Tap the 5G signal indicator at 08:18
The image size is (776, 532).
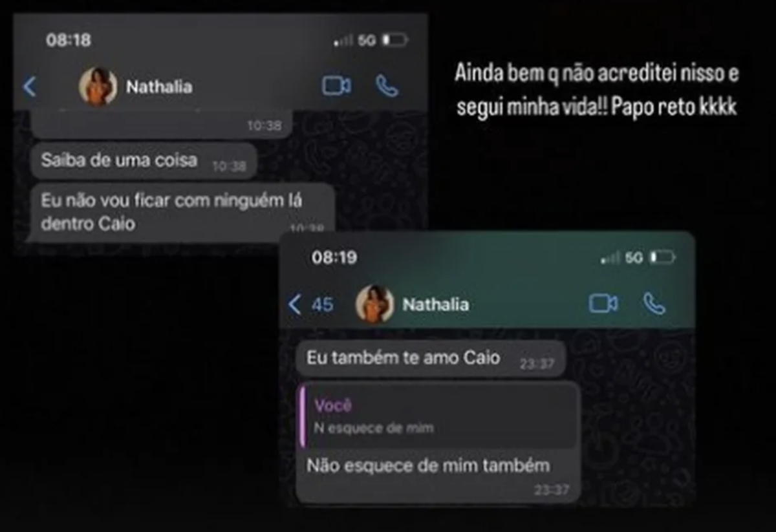pyautogui.click(x=367, y=40)
